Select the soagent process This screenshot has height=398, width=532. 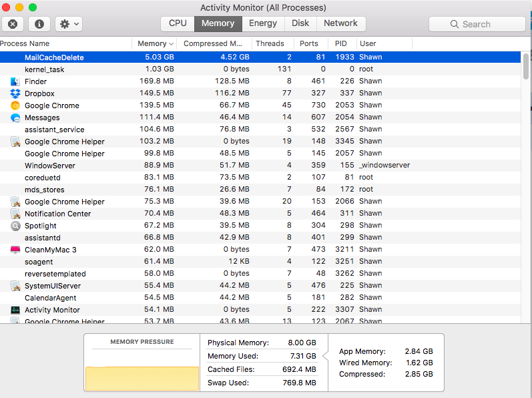(x=260, y=262)
